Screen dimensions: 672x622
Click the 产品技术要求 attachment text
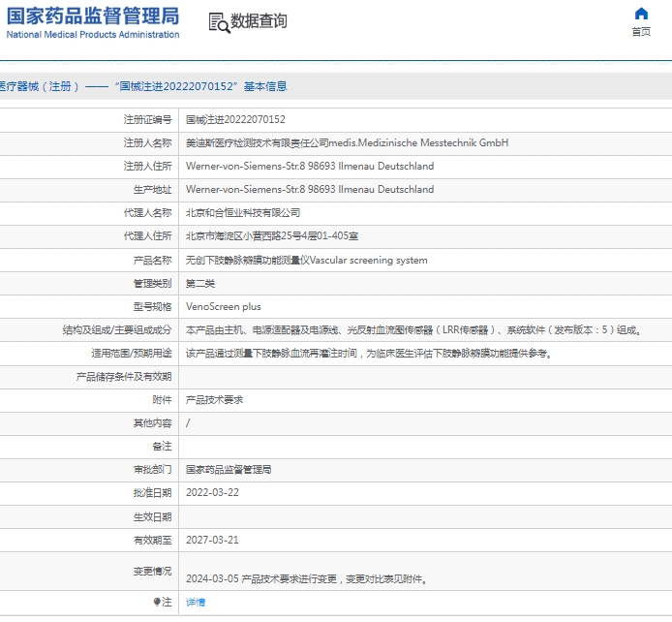tap(214, 400)
